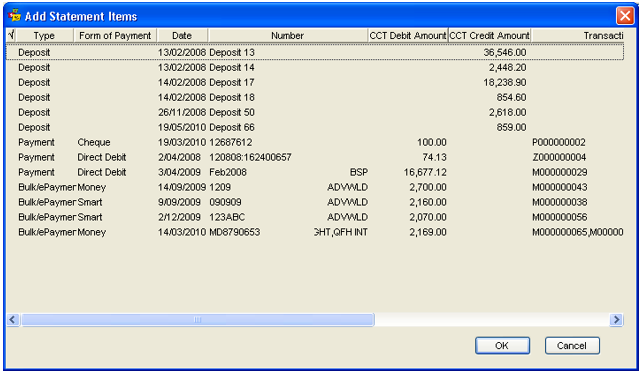Sort by Date column header
Screen dimensions: 639x371
pyautogui.click(x=182, y=35)
